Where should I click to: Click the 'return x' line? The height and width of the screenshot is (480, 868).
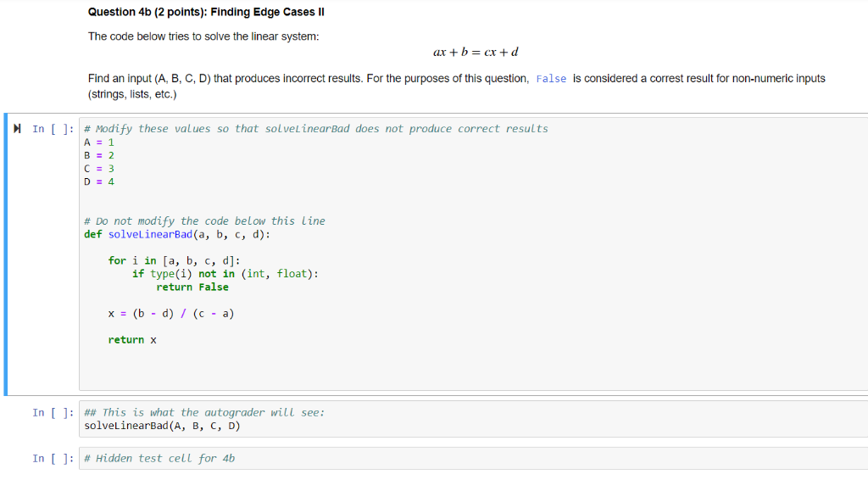click(x=132, y=340)
